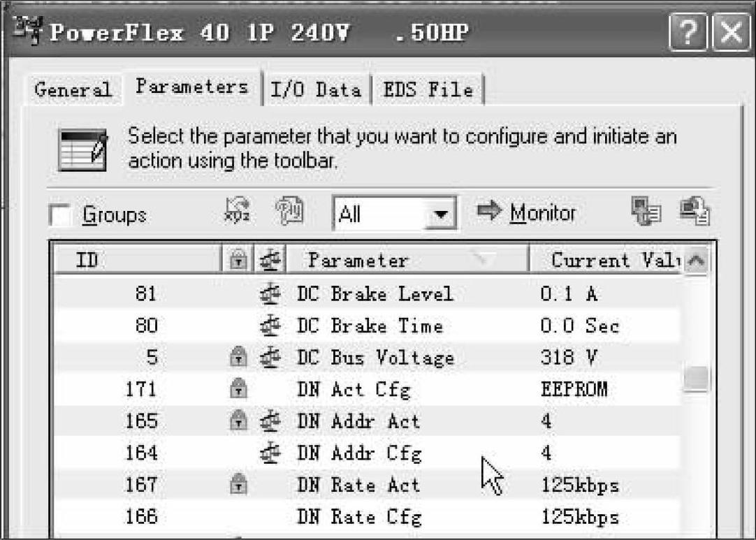756x540 pixels.
Task: Sort by the ID column header
Action: coord(137,261)
